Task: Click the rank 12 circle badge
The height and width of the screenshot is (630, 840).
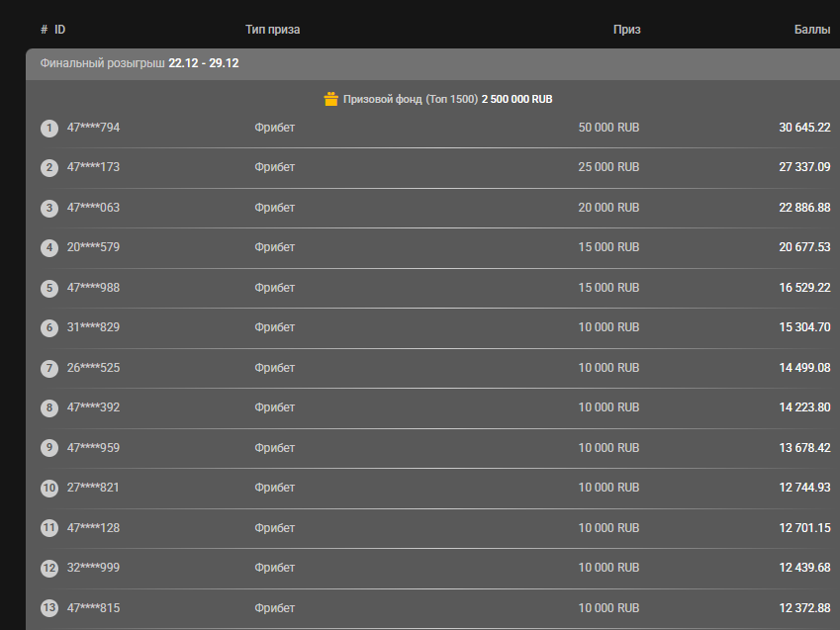Action: click(x=49, y=568)
